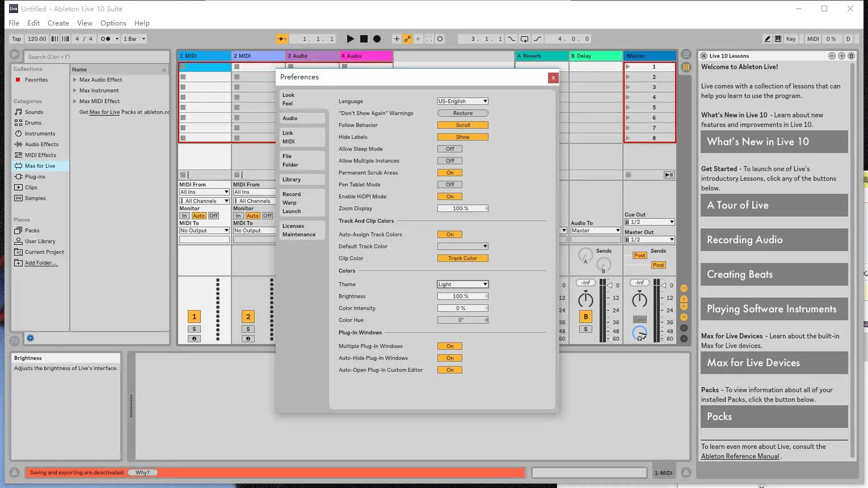
Task: Open the Ableton Reference Manual link
Action: click(740, 456)
